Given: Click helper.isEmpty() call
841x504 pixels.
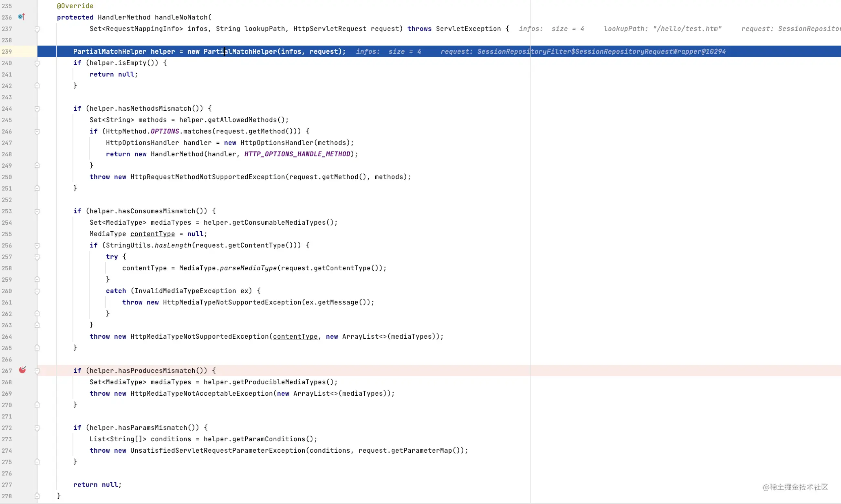Looking at the screenshot, I should pos(124,63).
